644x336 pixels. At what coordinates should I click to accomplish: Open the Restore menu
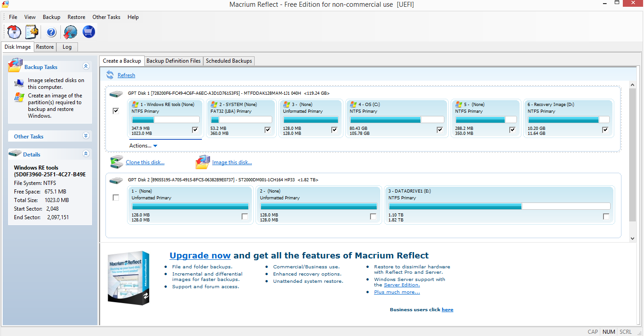click(x=76, y=17)
